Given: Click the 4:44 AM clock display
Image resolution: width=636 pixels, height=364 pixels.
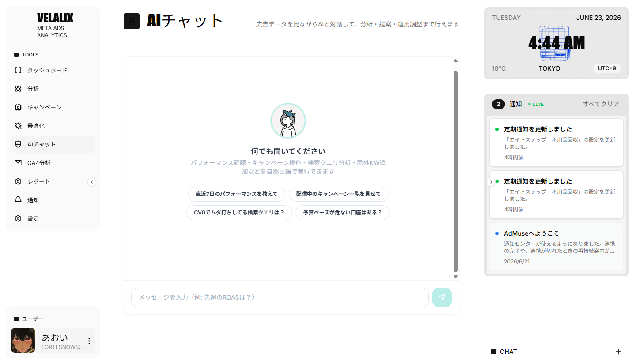Looking at the screenshot, I should coord(556,43).
